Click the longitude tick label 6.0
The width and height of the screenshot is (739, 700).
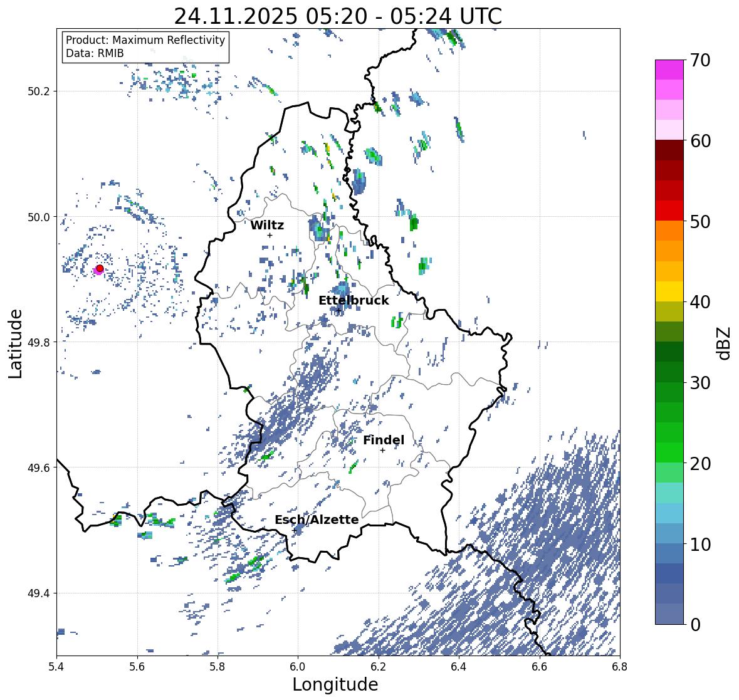(298, 667)
